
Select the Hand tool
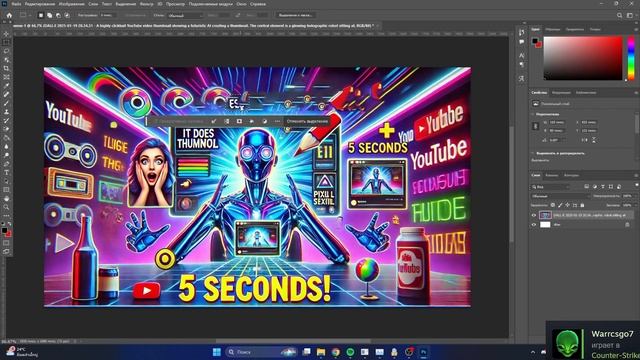click(x=6, y=198)
